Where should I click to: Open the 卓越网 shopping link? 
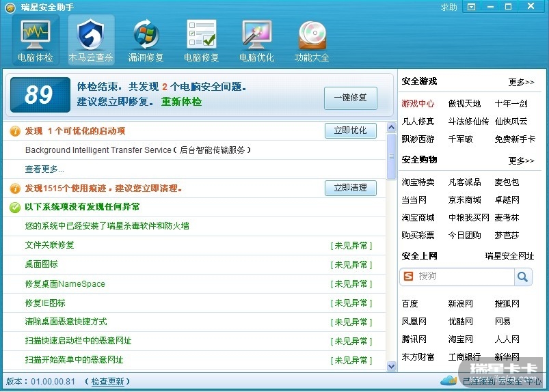point(507,200)
